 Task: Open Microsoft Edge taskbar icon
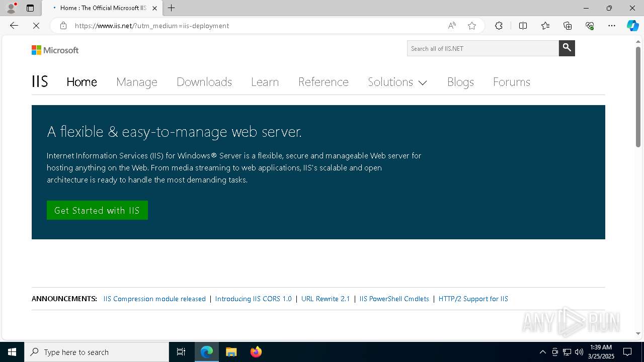207,352
